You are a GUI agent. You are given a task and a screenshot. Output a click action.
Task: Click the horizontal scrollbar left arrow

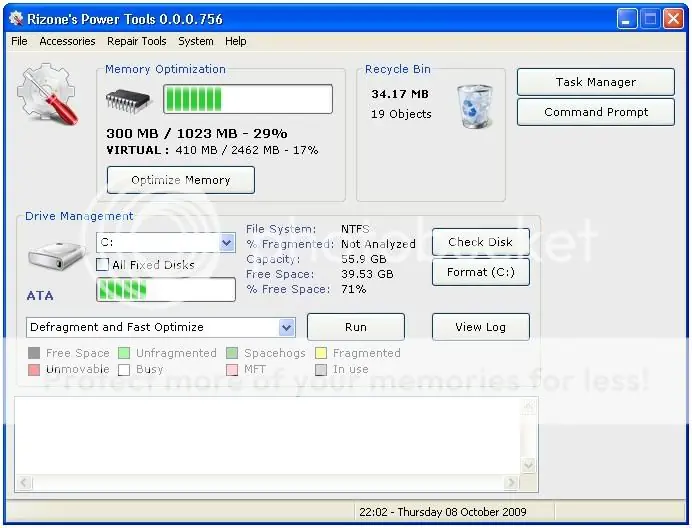(24, 483)
